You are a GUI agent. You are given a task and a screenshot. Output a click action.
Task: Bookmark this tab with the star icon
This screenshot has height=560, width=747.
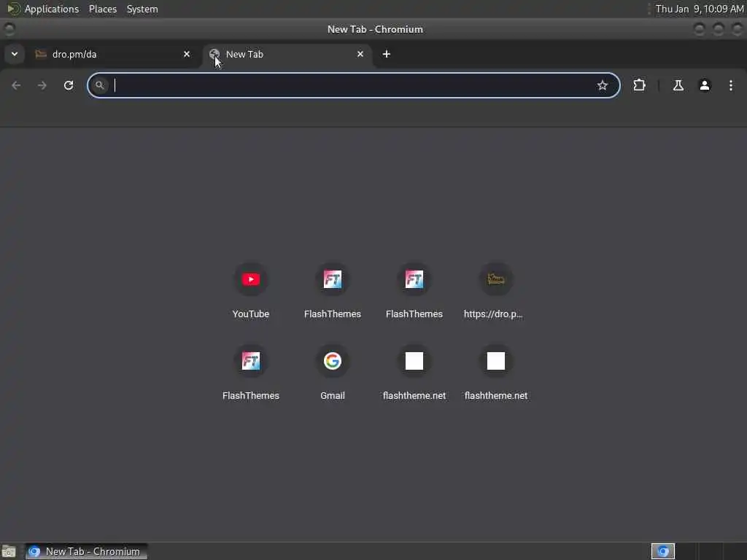602,85
